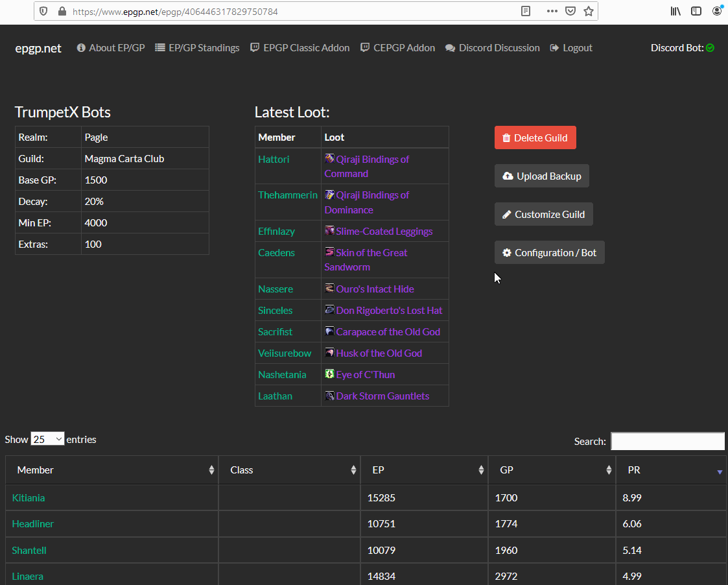Click the Don Rigoberto's Lost Hat icon
The height and width of the screenshot is (585, 728).
[329, 310]
